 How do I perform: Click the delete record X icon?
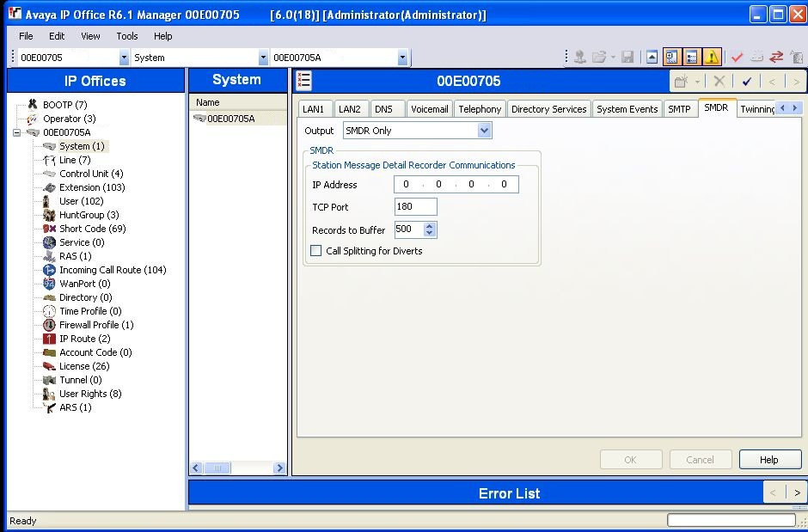pos(719,82)
